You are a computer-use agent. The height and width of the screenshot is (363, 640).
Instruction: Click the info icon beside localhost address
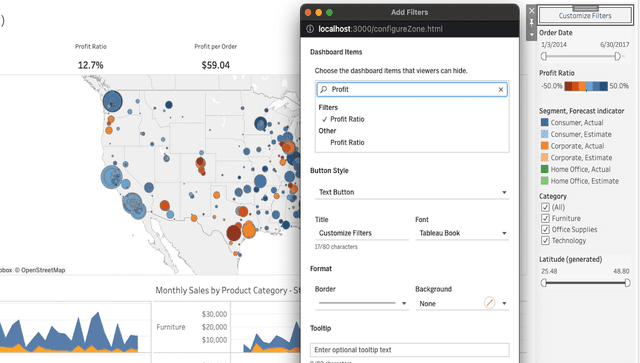310,29
